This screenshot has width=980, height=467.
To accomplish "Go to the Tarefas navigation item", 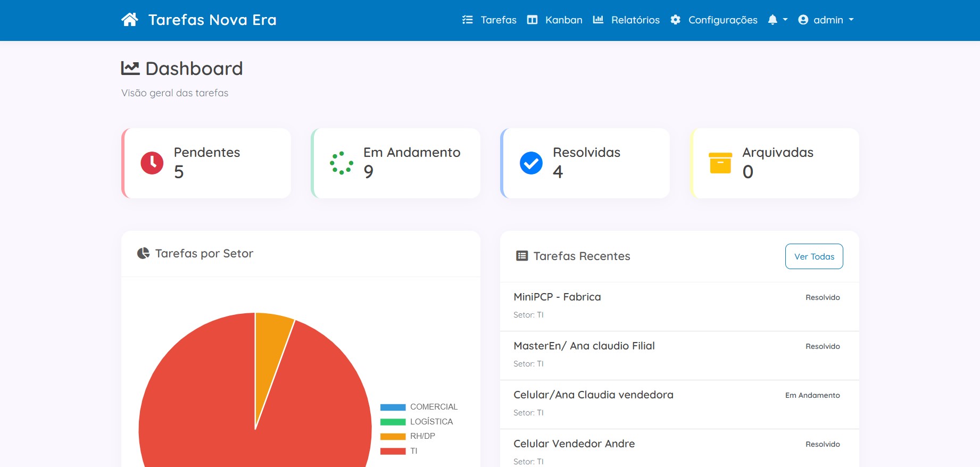I will [489, 20].
